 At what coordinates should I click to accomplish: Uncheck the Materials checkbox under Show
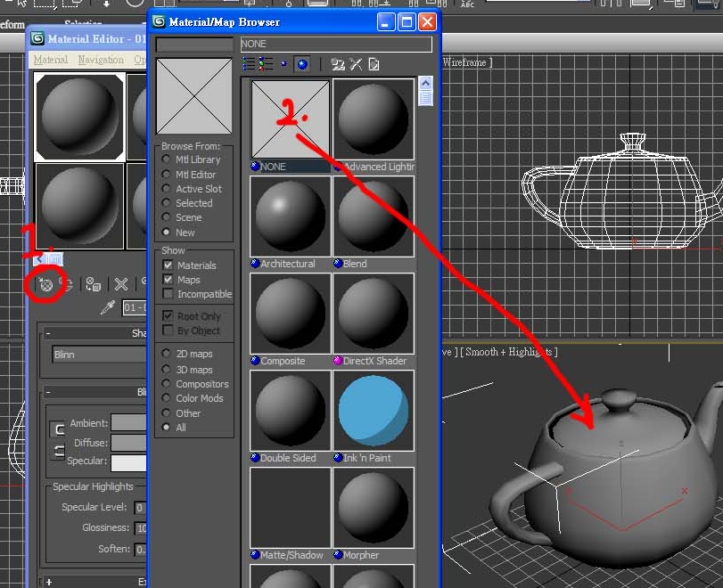(x=168, y=265)
